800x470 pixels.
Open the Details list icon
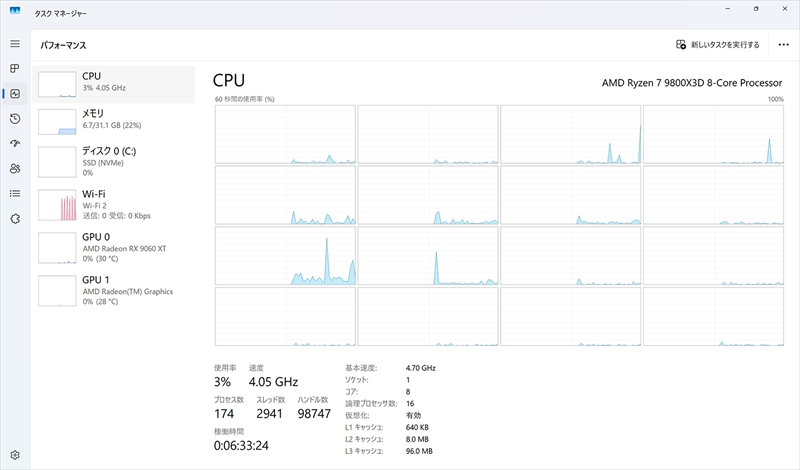tap(15, 194)
